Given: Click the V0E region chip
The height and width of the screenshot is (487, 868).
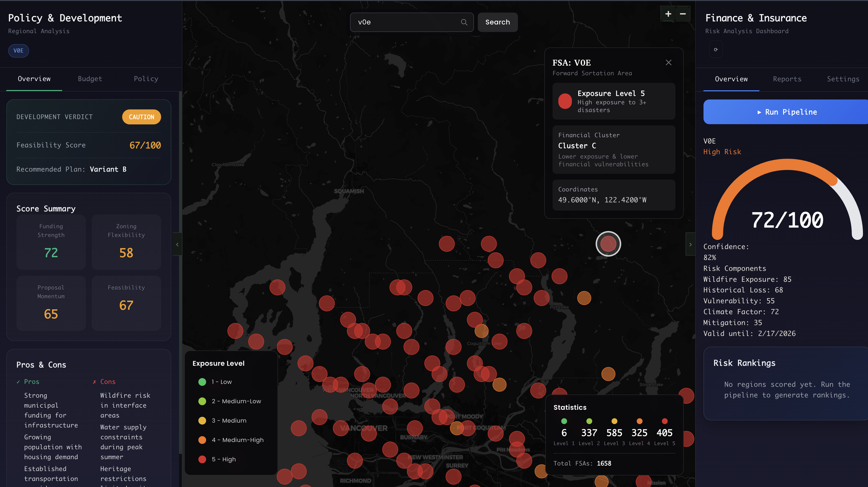Looking at the screenshot, I should click(19, 51).
